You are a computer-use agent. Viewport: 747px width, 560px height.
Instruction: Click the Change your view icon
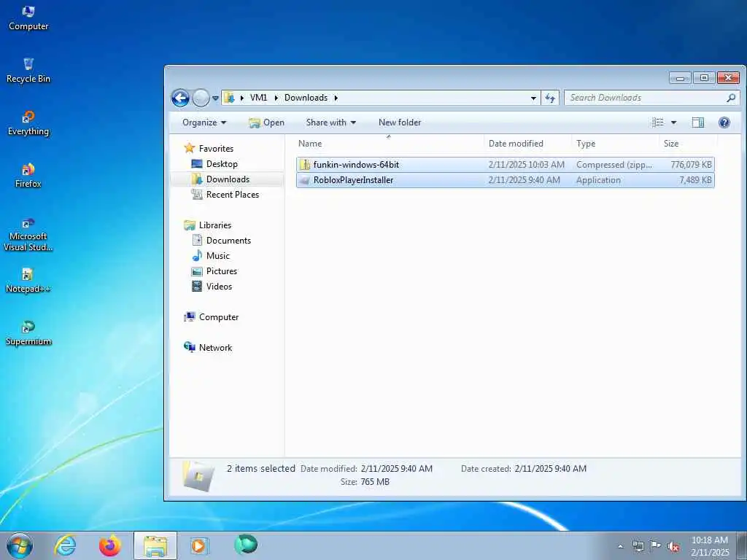pyautogui.click(x=658, y=122)
